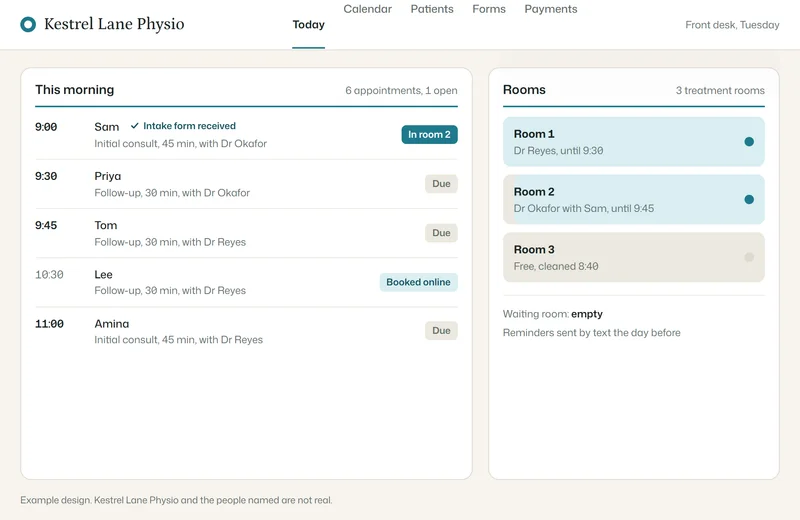The width and height of the screenshot is (800, 520).
Task: Click the Kestrel Lane Physio title
Action: point(114,24)
